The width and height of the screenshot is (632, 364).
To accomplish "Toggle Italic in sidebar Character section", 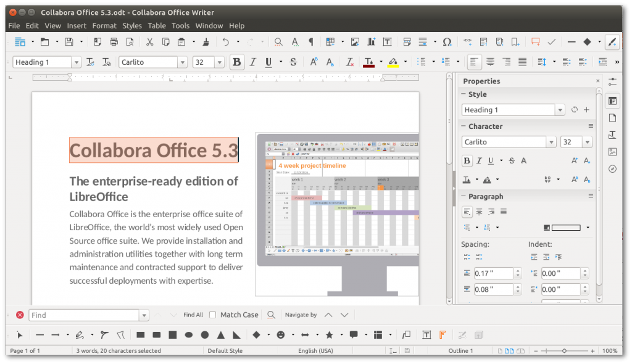I will tap(479, 161).
